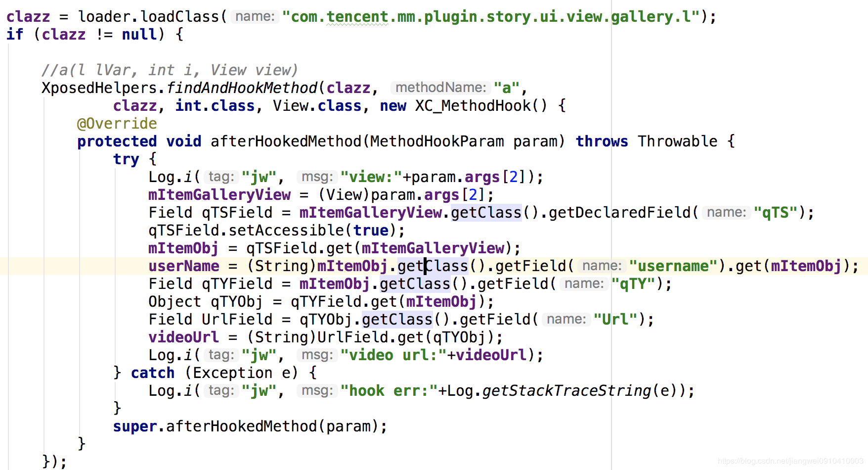Click "mItemObj" assignment from qTSField.get
This screenshot has width=868, height=470.
(x=183, y=248)
